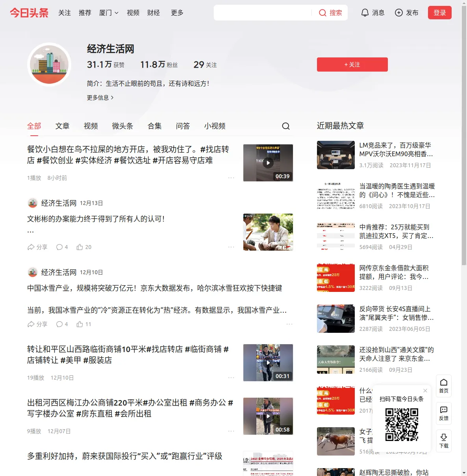467x476 pixels.
Task: Switch to the 文章 tab
Action: [x=63, y=126]
